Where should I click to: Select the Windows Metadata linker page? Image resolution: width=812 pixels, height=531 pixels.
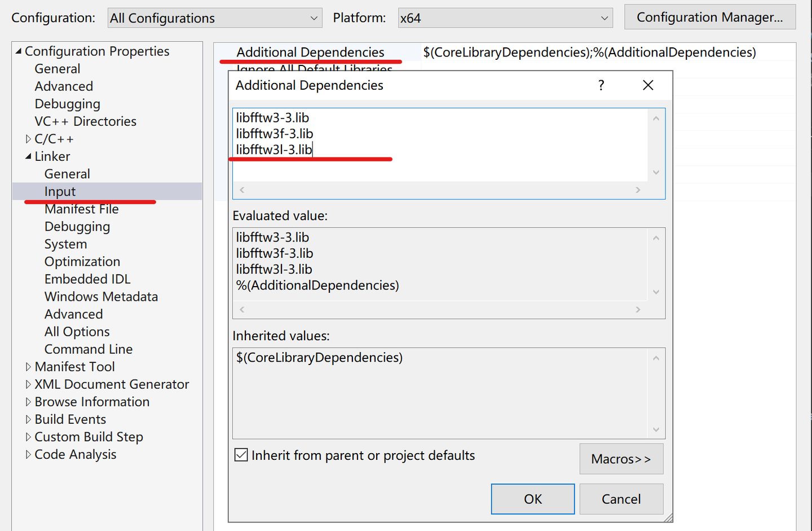click(101, 296)
